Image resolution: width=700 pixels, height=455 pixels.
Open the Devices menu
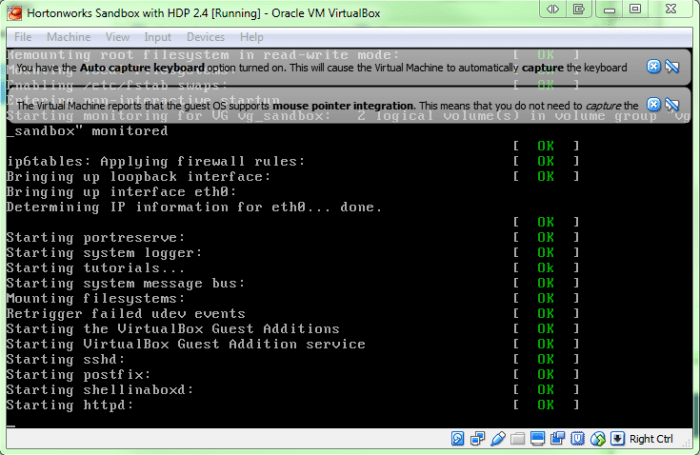point(205,37)
